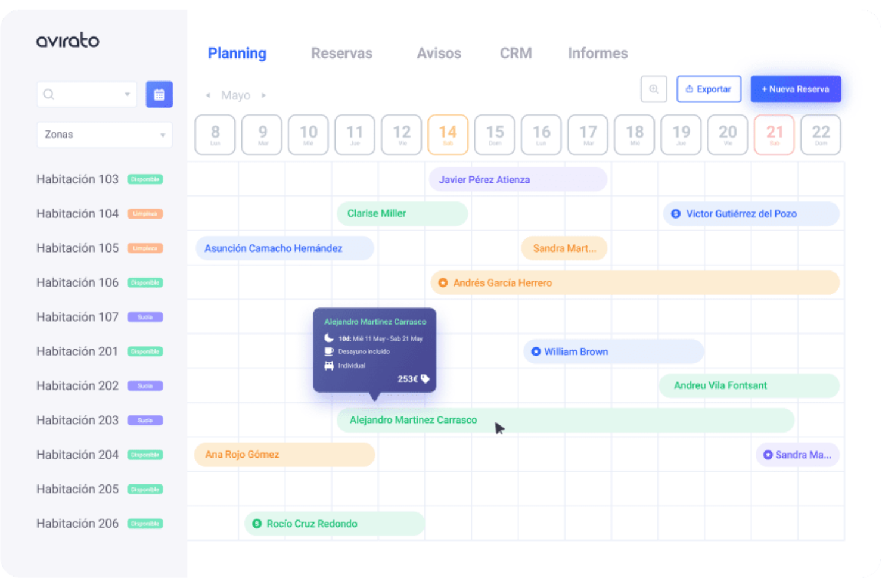Image resolution: width=882 pixels, height=588 pixels.
Task: Select day 8 in date header
Action: (x=215, y=135)
